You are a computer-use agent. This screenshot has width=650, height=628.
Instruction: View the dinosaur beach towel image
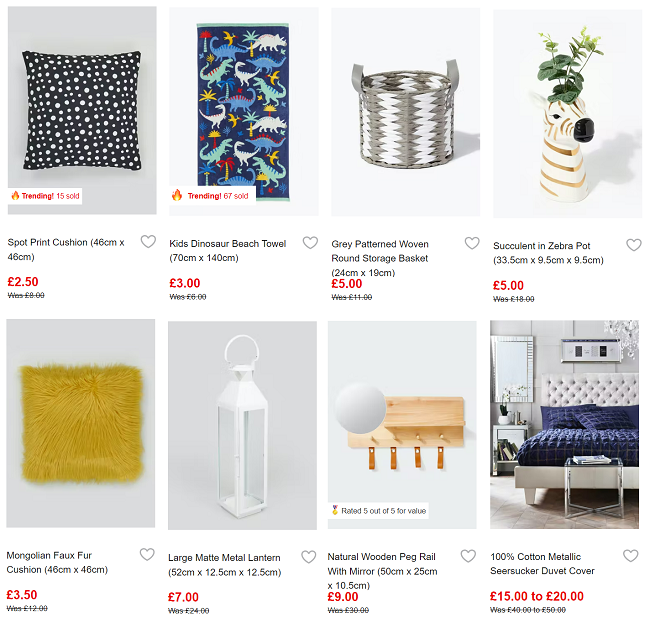coord(244,111)
